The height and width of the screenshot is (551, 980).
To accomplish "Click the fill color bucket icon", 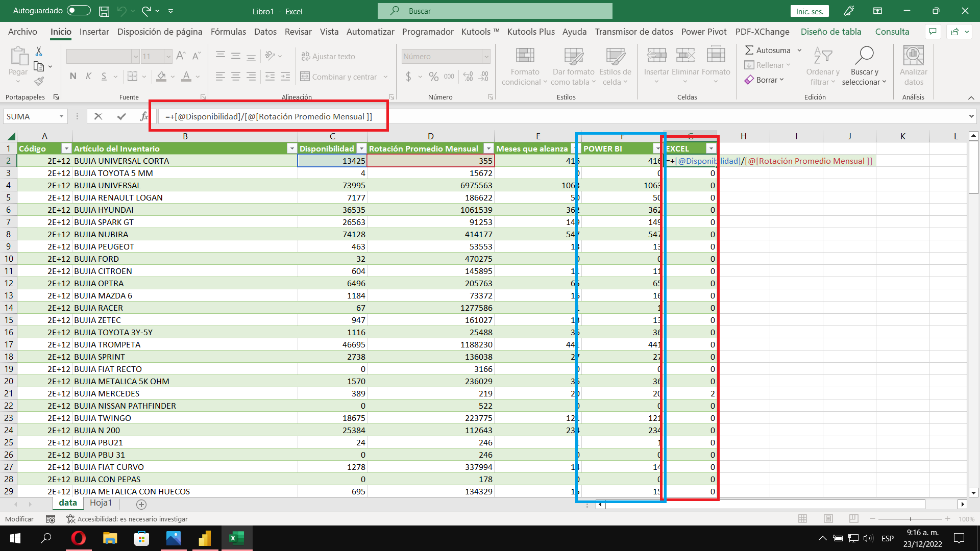I will pos(161,77).
